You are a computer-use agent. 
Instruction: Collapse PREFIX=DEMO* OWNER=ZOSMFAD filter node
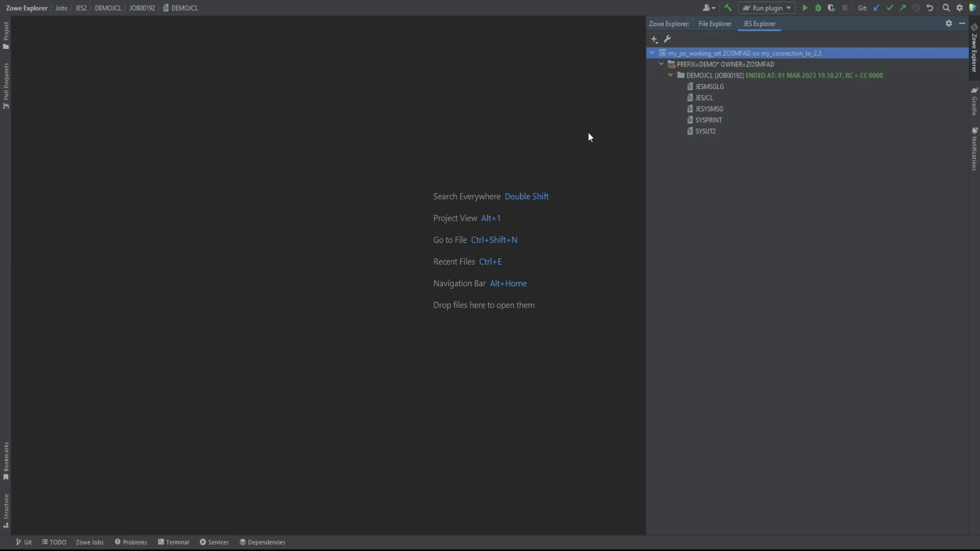pyautogui.click(x=661, y=64)
